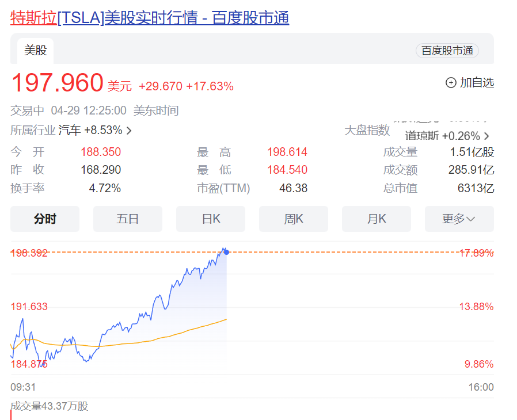This screenshot has width=517, height=420.
Task: Open the 更多 dropdown menu
Action: [459, 219]
